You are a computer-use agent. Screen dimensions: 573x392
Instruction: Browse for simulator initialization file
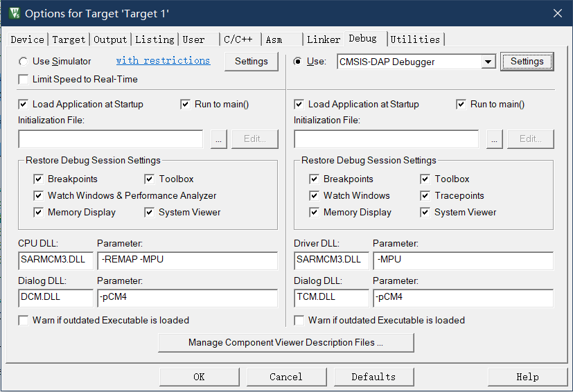tap(218, 139)
